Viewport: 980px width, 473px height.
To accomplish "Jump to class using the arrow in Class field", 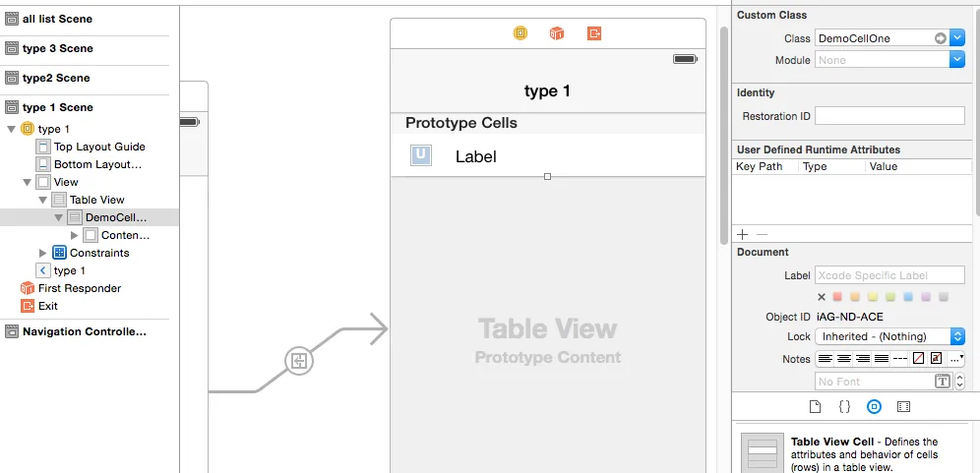I will click(x=941, y=38).
